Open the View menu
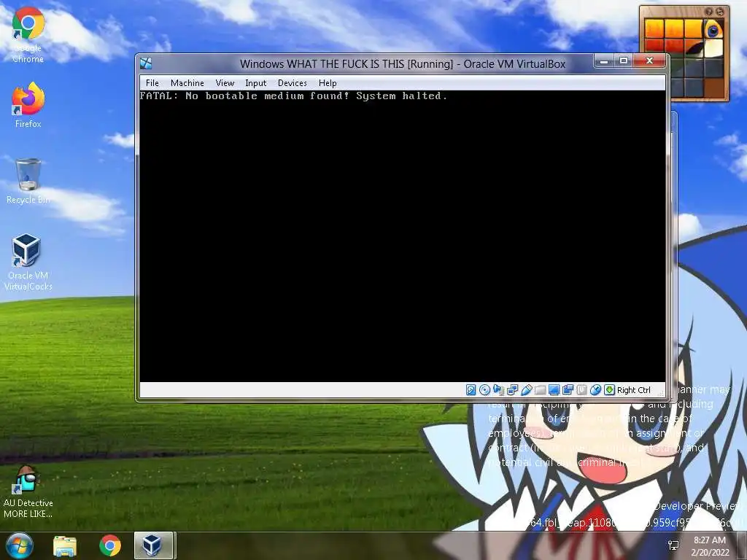The width and height of the screenshot is (747, 560). (225, 83)
